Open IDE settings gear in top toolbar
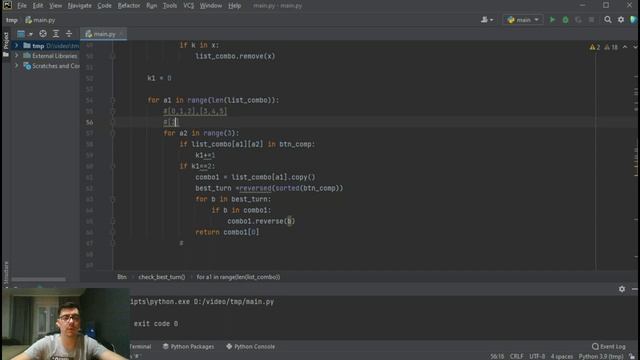This screenshot has height=360, width=640. (621, 20)
